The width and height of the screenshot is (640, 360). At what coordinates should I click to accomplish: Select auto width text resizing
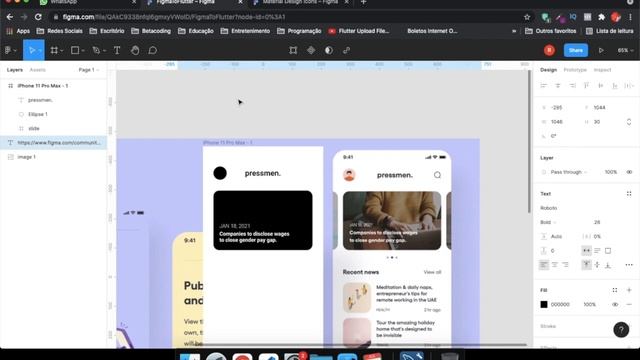(586, 251)
